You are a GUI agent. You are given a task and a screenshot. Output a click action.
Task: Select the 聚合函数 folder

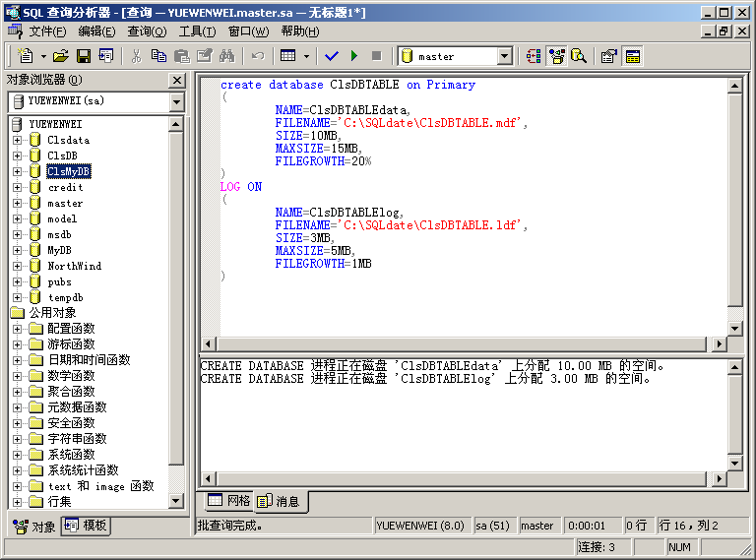point(71,392)
